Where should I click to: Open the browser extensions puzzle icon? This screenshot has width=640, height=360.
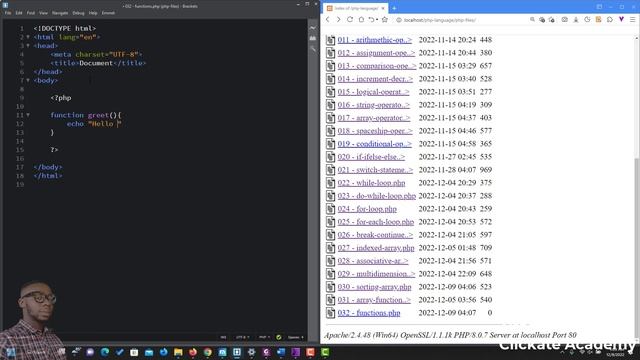tap(610, 20)
